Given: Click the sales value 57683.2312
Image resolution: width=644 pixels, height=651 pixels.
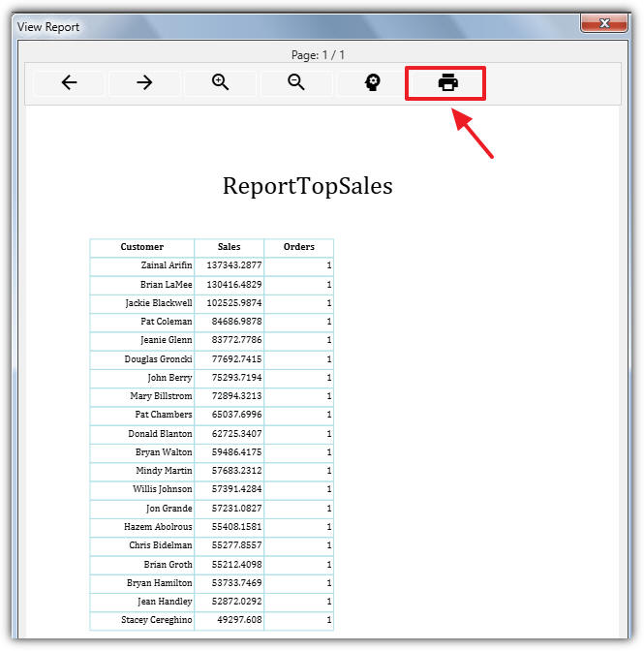Looking at the screenshot, I should pyautogui.click(x=236, y=471).
